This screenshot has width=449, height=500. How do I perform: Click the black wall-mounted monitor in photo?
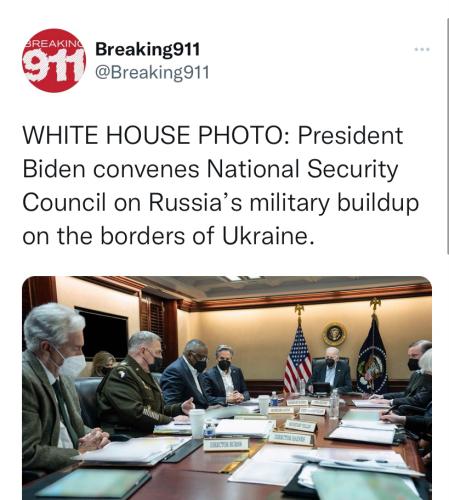point(101,332)
